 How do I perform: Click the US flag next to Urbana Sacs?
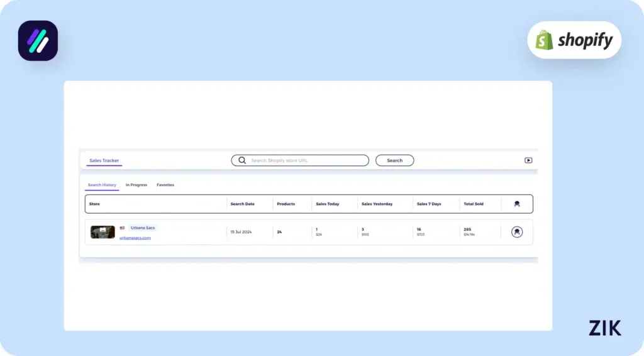(x=122, y=228)
